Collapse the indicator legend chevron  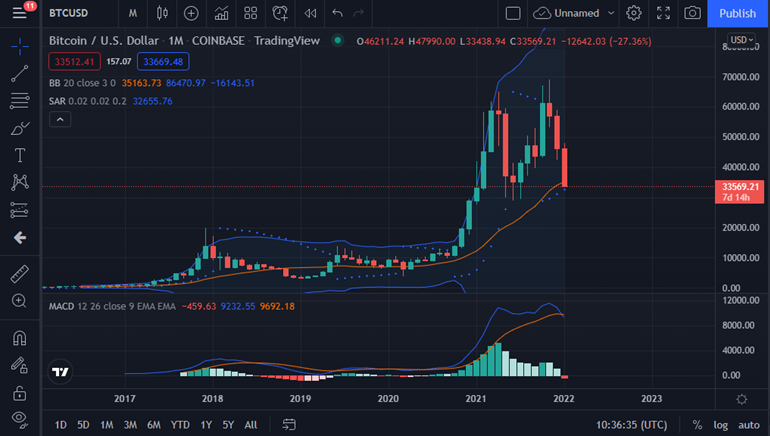pos(60,119)
